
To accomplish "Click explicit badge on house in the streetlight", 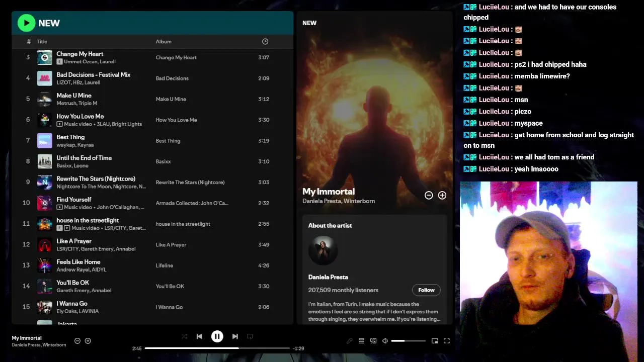I will (x=59, y=228).
